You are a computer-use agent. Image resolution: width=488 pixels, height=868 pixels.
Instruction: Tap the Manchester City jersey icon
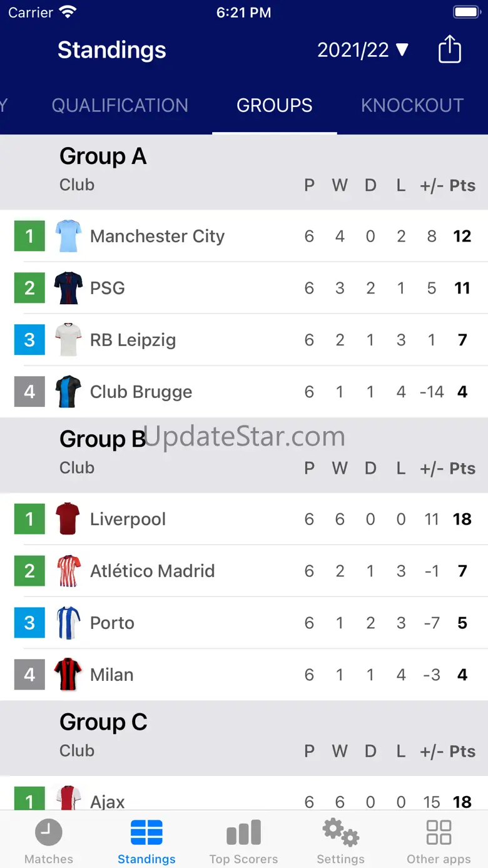tap(68, 236)
